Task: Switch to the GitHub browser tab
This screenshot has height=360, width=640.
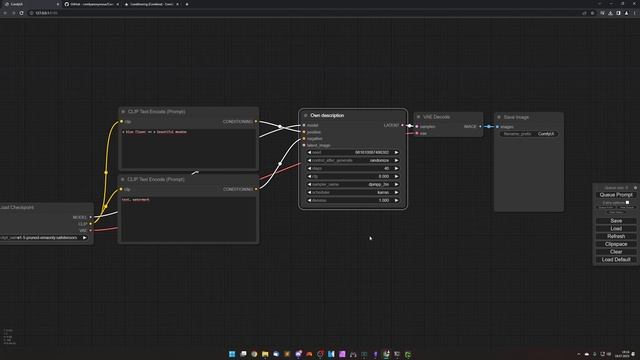Action: (x=92, y=4)
